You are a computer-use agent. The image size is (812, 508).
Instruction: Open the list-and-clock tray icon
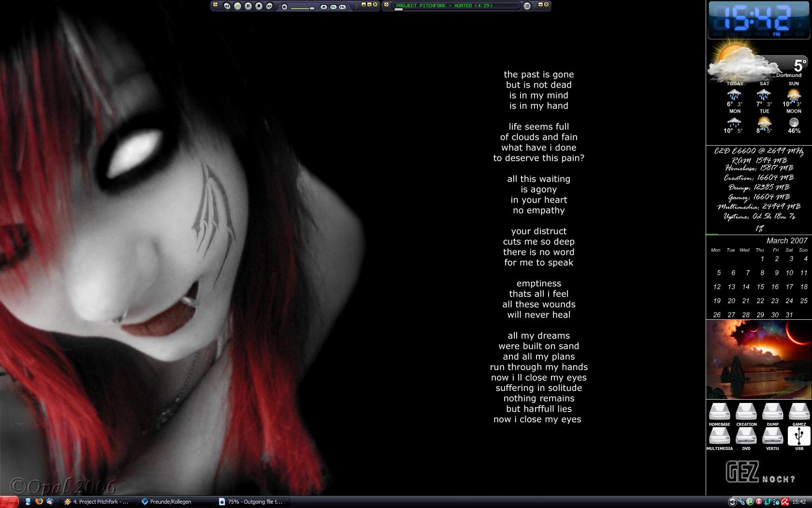coord(776,502)
